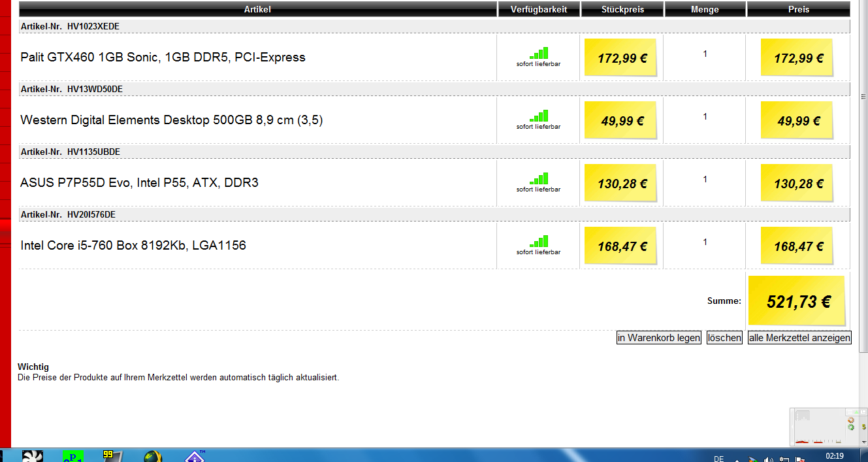Click article number HV20I576DE
This screenshot has width=868, height=462.
pos(91,214)
